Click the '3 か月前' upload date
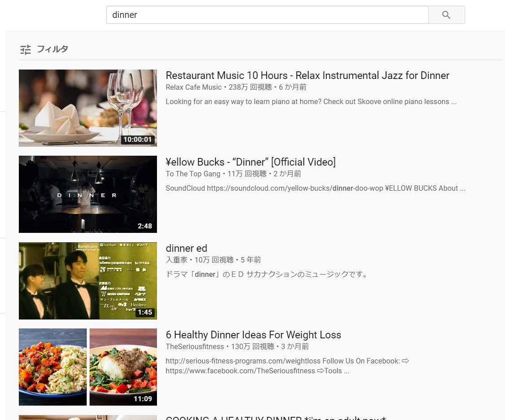The height and width of the screenshot is (420, 505). point(295,346)
